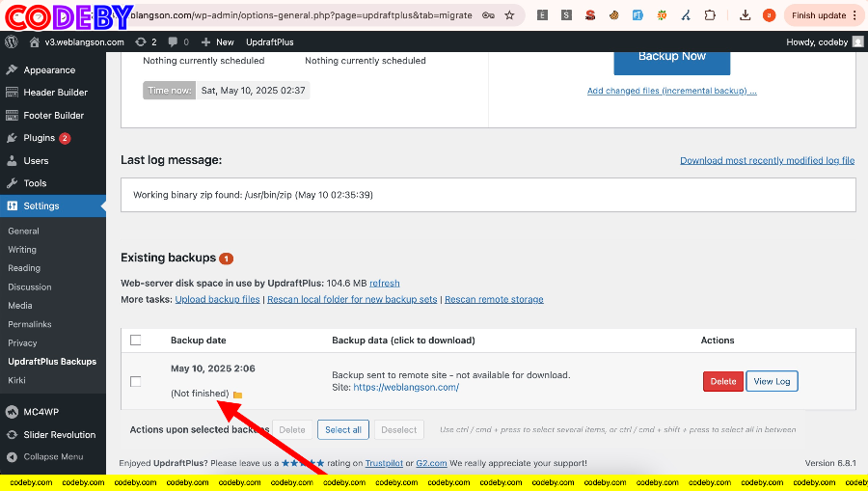Viewport: 868px width, 491px height.
Task: Open Footer Builder in the sidebar
Action: (x=53, y=115)
